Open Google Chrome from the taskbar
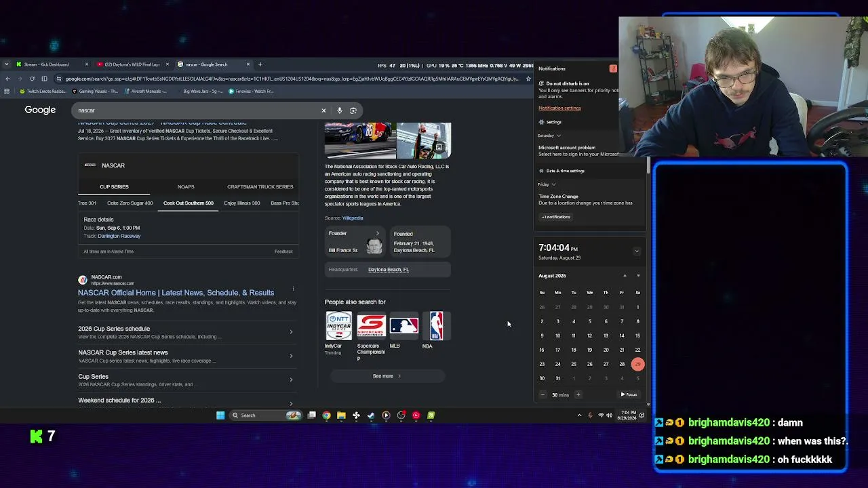868x488 pixels. (x=326, y=415)
